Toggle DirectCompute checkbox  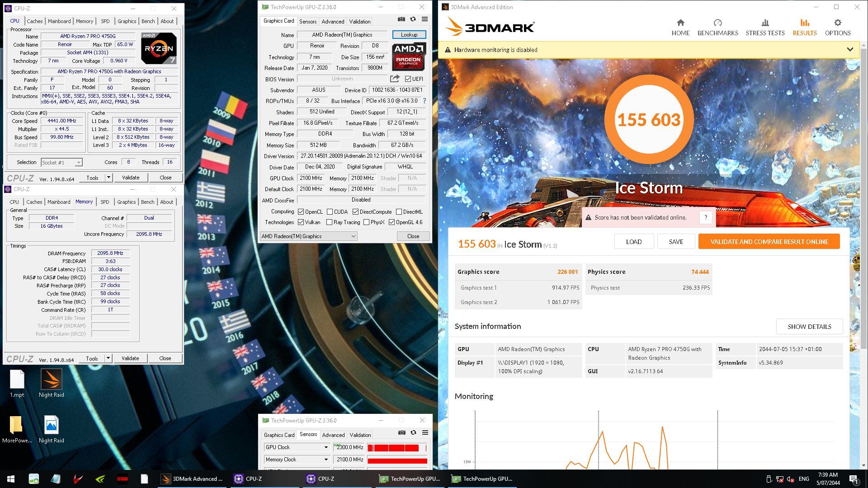coord(355,212)
